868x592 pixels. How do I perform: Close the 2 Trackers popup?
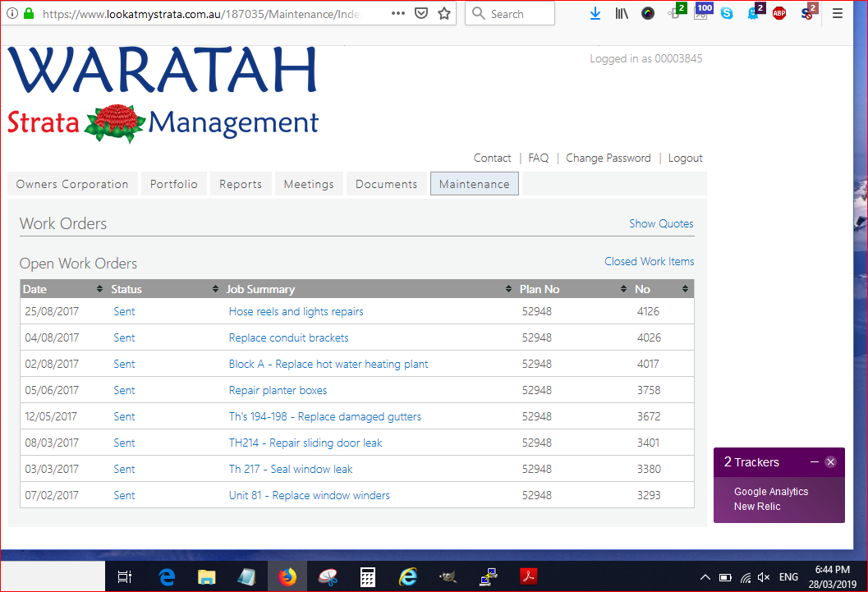tap(830, 462)
